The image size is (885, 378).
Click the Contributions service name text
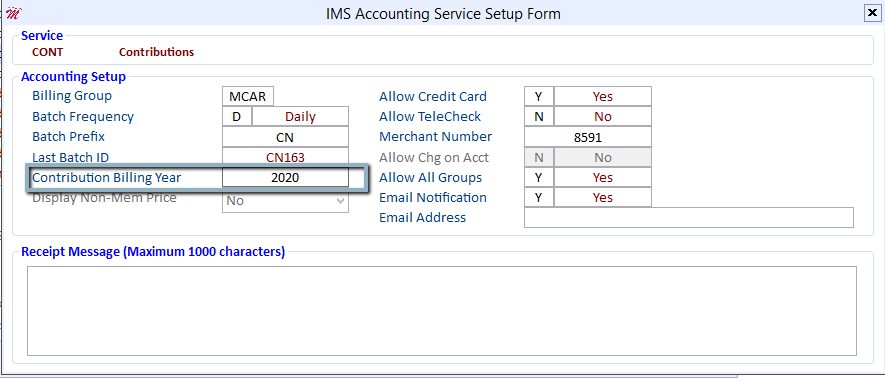click(x=156, y=52)
